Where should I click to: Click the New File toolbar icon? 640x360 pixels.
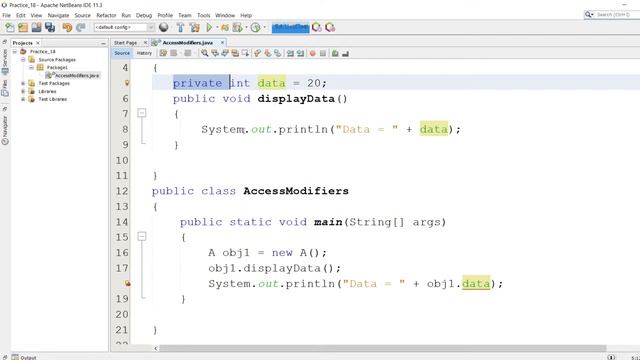(9, 27)
